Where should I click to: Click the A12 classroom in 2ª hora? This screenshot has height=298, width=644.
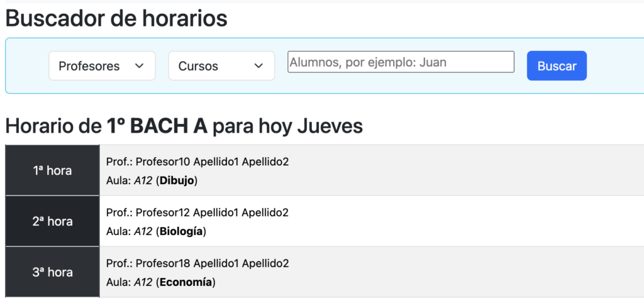pos(143,232)
